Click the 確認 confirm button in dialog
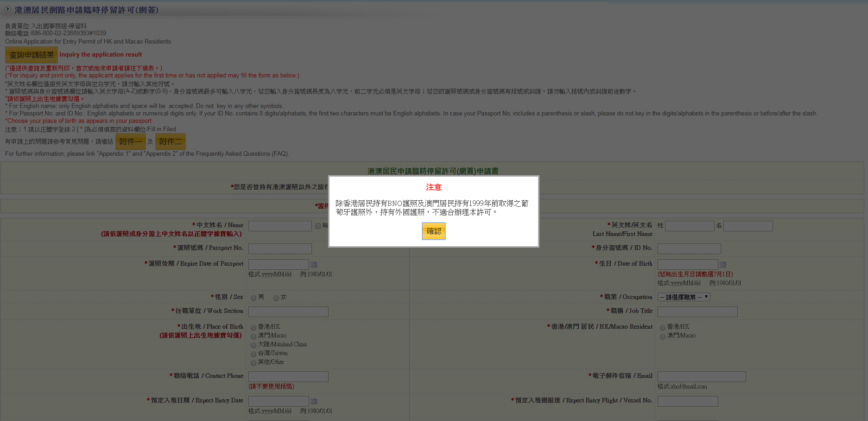 pyautogui.click(x=433, y=231)
